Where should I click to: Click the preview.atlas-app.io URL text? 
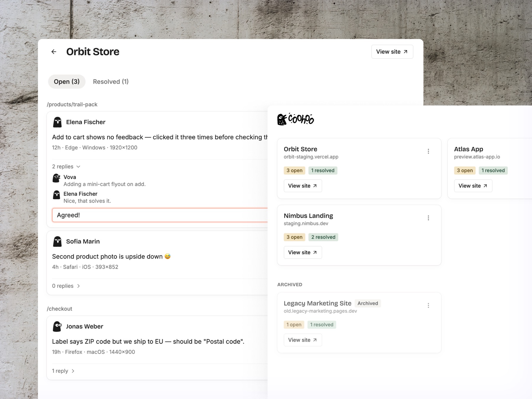point(477,157)
